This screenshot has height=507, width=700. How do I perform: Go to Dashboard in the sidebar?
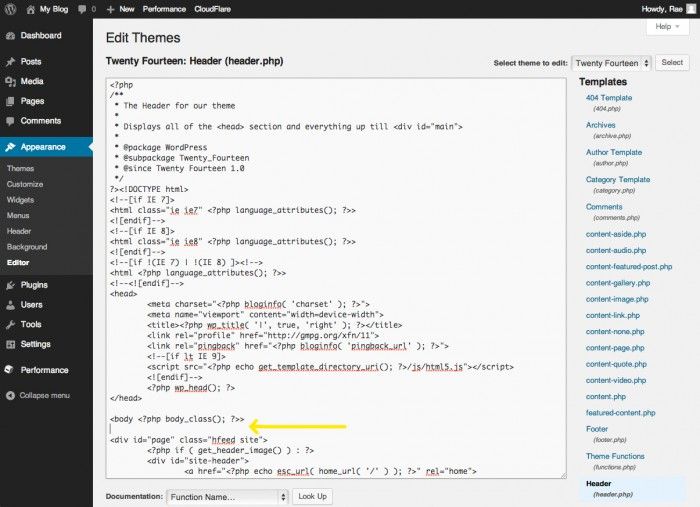(x=41, y=36)
